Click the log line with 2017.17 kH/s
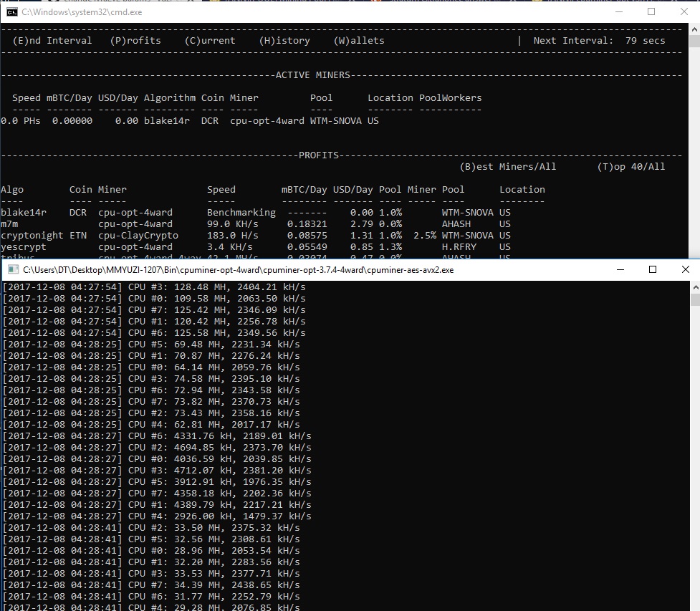 coord(151,425)
